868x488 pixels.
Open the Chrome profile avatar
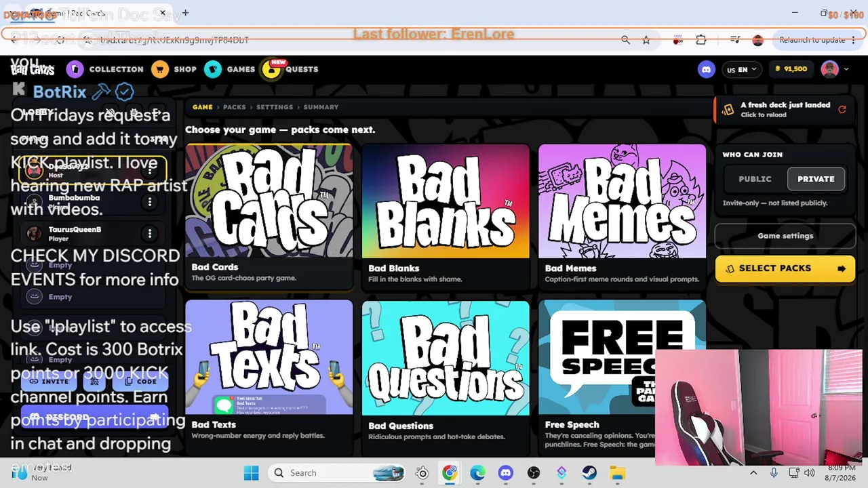coord(758,40)
